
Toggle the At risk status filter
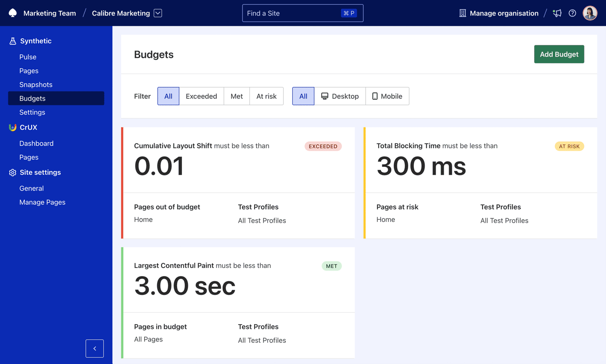(266, 96)
